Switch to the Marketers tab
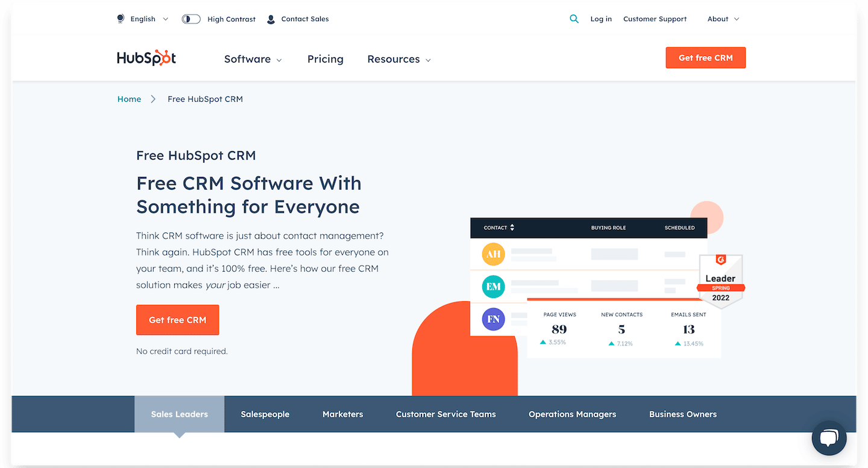This screenshot has height=468, width=868. 342,414
